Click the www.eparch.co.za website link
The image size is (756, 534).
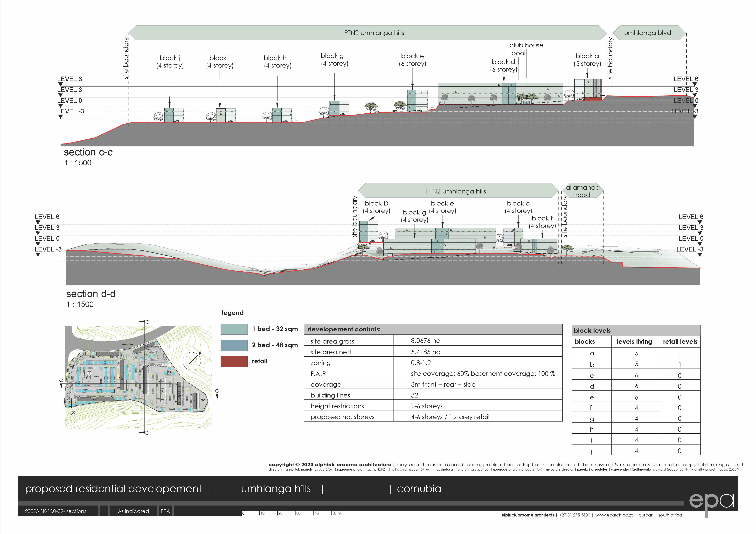pos(614,515)
